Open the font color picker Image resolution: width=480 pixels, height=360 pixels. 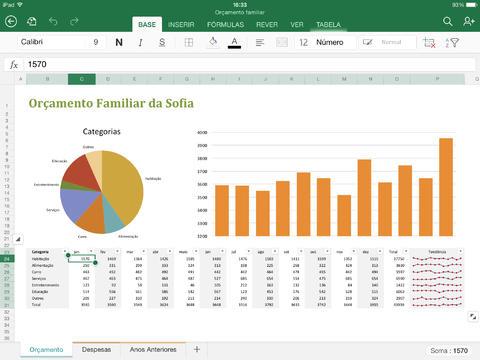[x=234, y=43]
